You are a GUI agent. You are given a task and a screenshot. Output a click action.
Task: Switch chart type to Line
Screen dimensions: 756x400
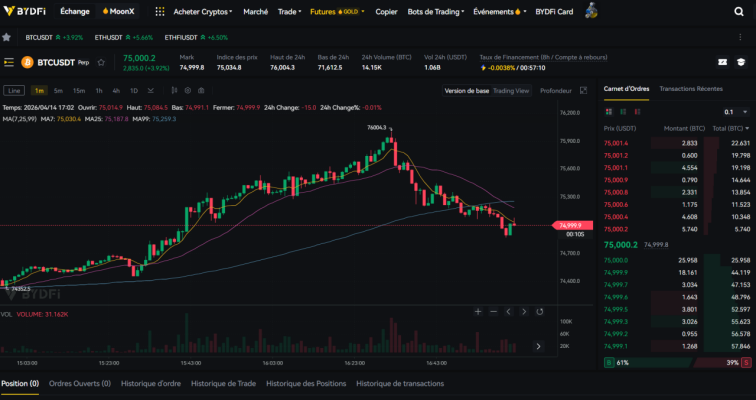click(14, 91)
